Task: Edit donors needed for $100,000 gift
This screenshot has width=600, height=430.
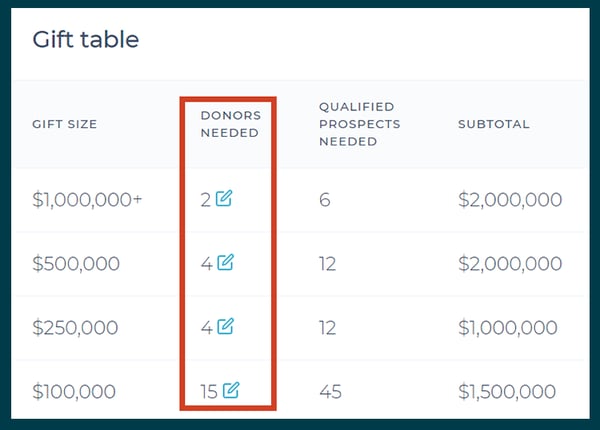Action: pyautogui.click(x=231, y=390)
